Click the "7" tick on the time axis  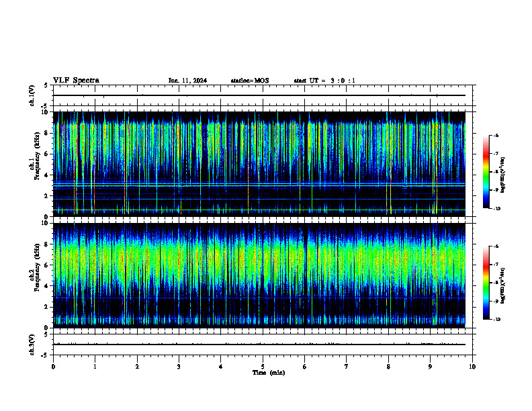347,367
